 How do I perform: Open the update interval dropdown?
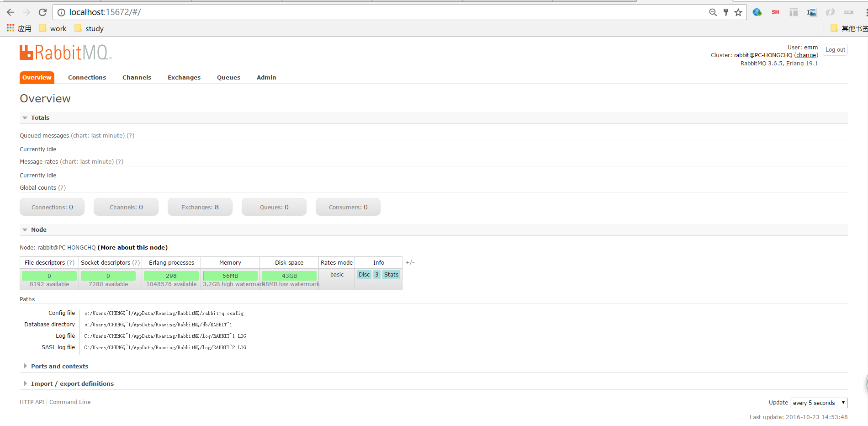[818, 403]
